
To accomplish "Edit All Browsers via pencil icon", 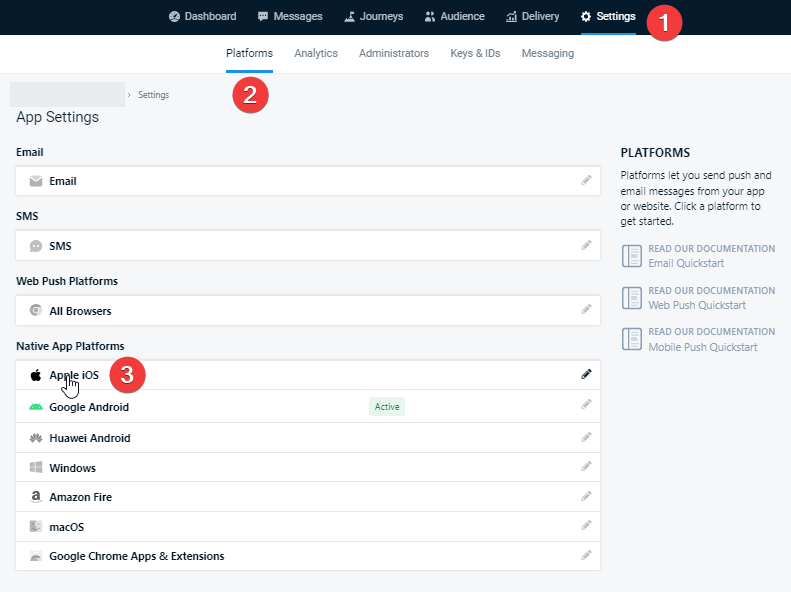I will tap(586, 309).
